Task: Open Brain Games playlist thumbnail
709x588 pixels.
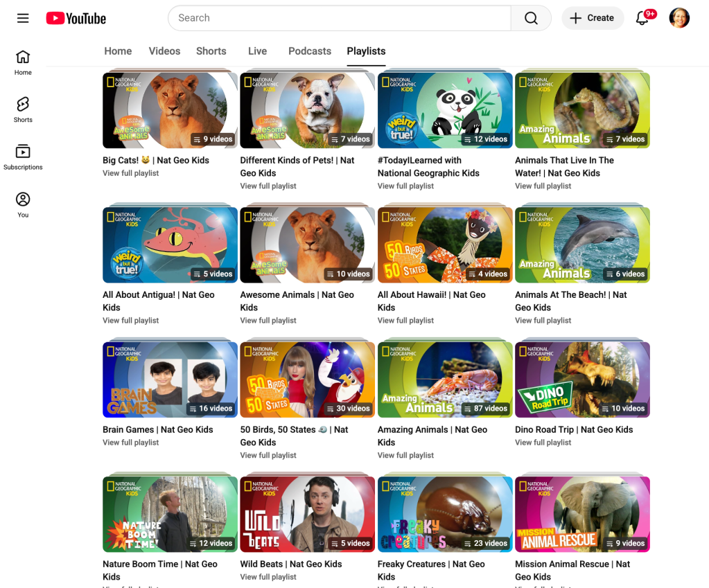Action: tap(170, 380)
